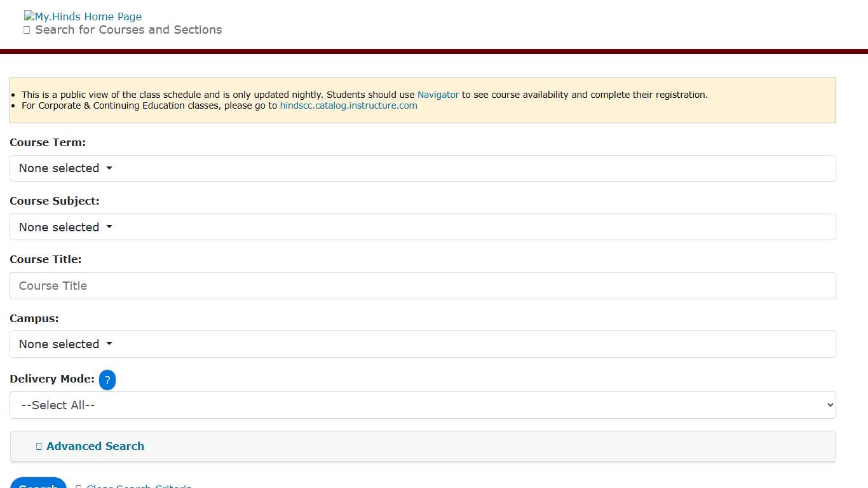Click the small icon before Search for Courses heading

[26, 29]
